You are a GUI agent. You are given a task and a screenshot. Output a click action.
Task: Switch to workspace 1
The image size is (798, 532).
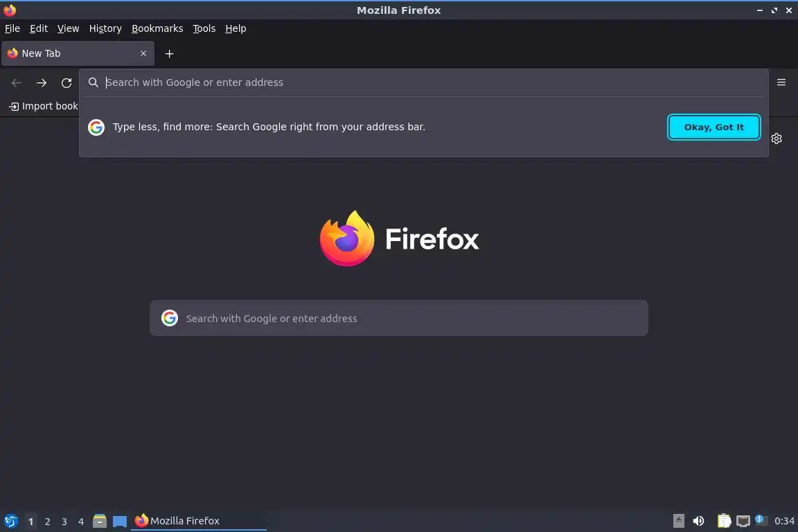click(x=30, y=522)
